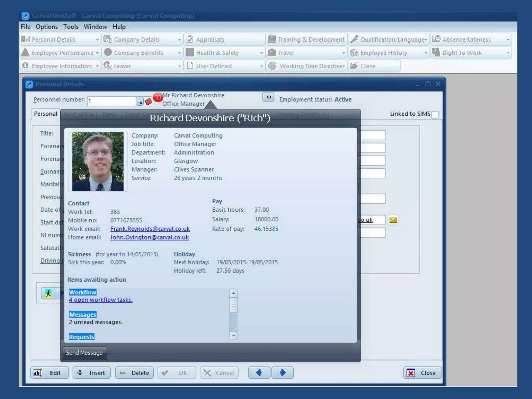Go to previous record with left arrow
Screen dimensions: 532x399
259,373
